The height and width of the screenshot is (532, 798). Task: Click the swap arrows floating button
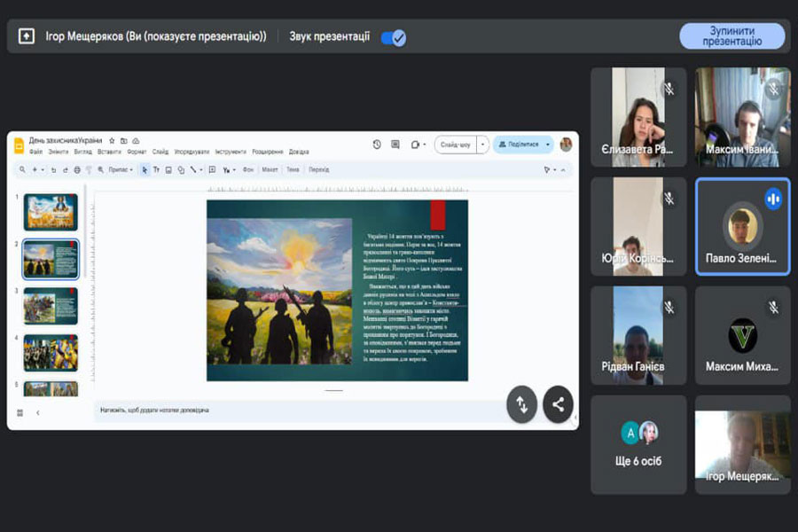point(521,404)
